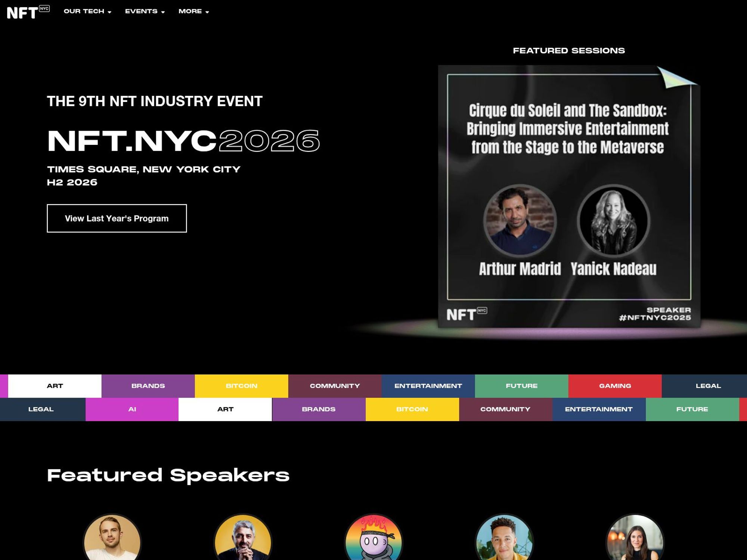Select the BRANDS category tile
Image resolution: width=747 pixels, height=560 pixels.
tap(148, 386)
